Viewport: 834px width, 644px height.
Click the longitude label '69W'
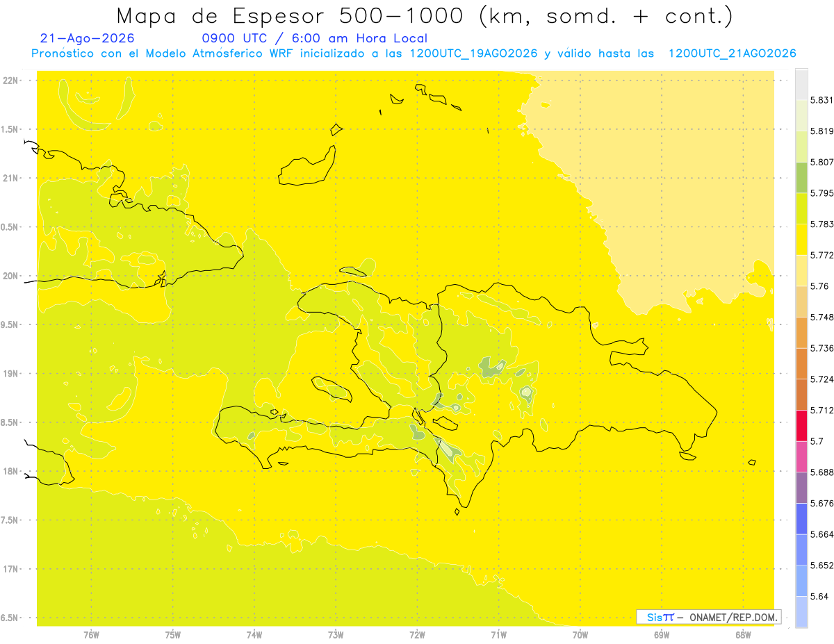(662, 635)
